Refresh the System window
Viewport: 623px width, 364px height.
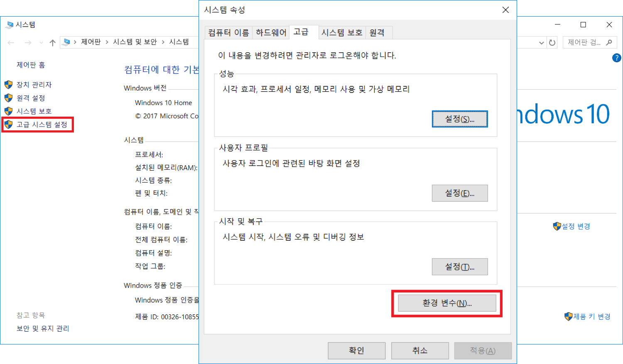click(x=552, y=42)
